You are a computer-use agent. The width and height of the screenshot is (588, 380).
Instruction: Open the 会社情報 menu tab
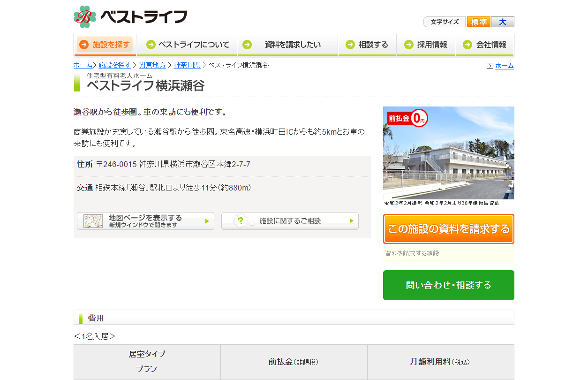[x=485, y=45]
